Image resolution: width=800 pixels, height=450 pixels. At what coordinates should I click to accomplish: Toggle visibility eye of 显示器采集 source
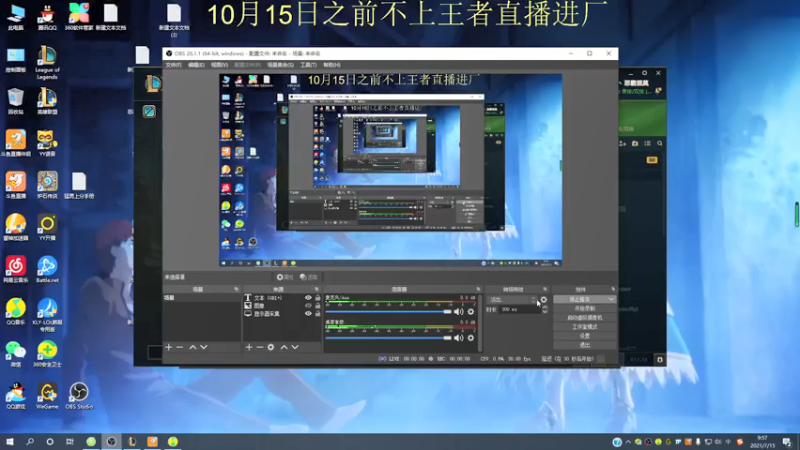pos(308,314)
